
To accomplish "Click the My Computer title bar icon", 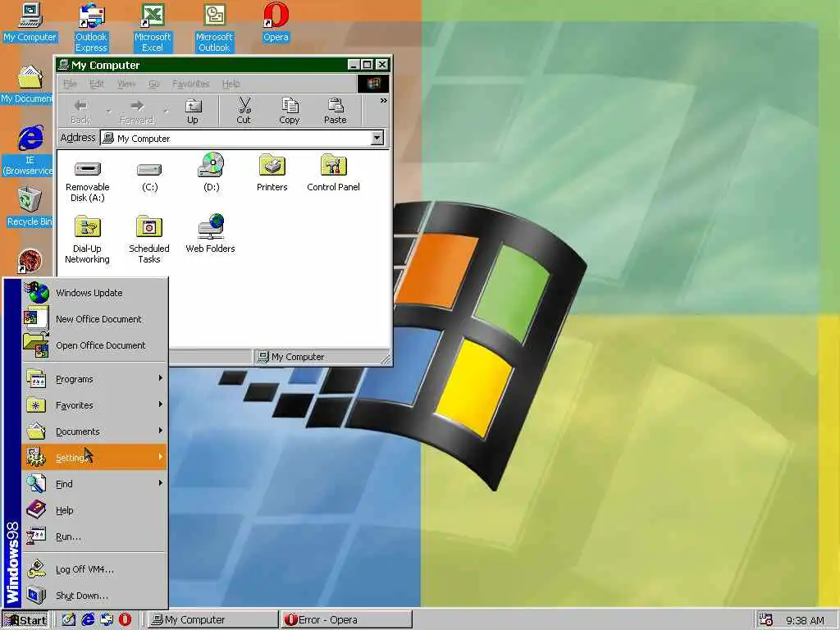I will point(63,65).
